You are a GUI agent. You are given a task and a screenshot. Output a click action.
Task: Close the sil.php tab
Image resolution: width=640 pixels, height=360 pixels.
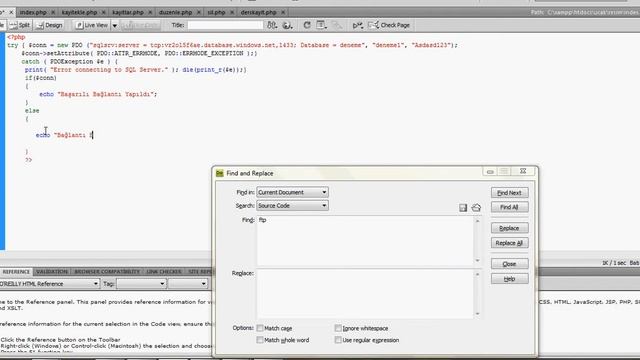(232, 12)
